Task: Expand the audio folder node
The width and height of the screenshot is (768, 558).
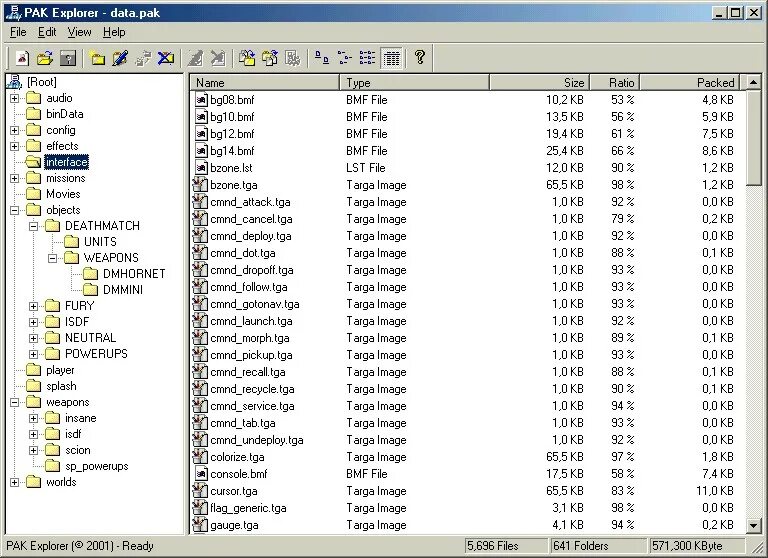Action: 15,98
